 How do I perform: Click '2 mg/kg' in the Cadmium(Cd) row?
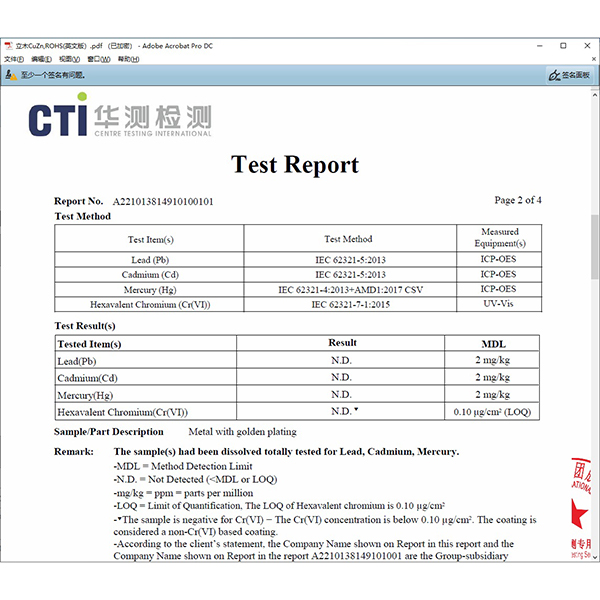[492, 377]
